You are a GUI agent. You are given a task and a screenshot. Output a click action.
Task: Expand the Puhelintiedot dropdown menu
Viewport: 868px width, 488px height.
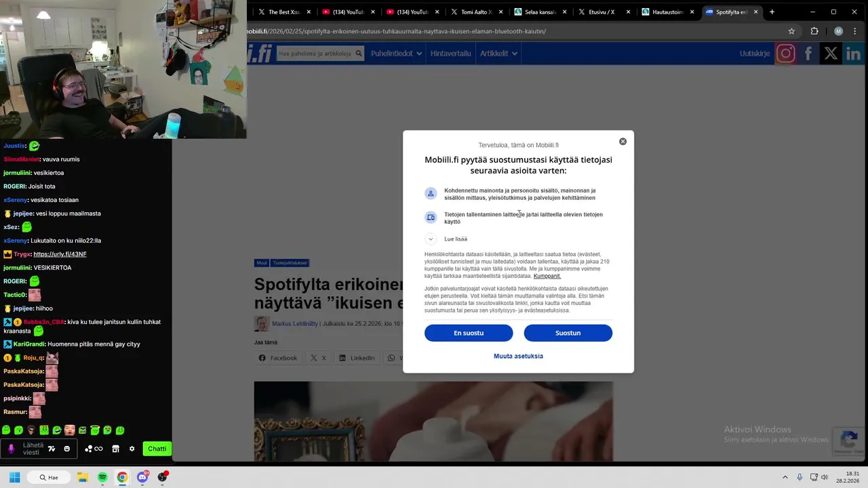397,54
